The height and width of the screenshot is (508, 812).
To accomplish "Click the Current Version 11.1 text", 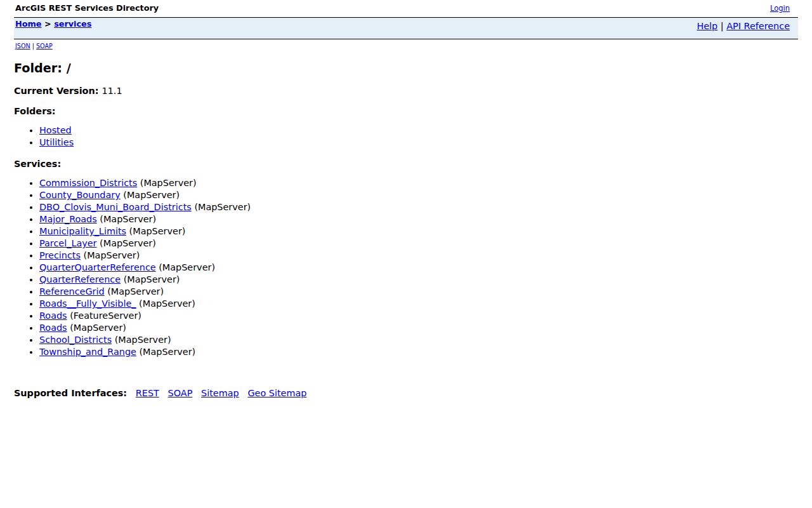I will coord(68,91).
